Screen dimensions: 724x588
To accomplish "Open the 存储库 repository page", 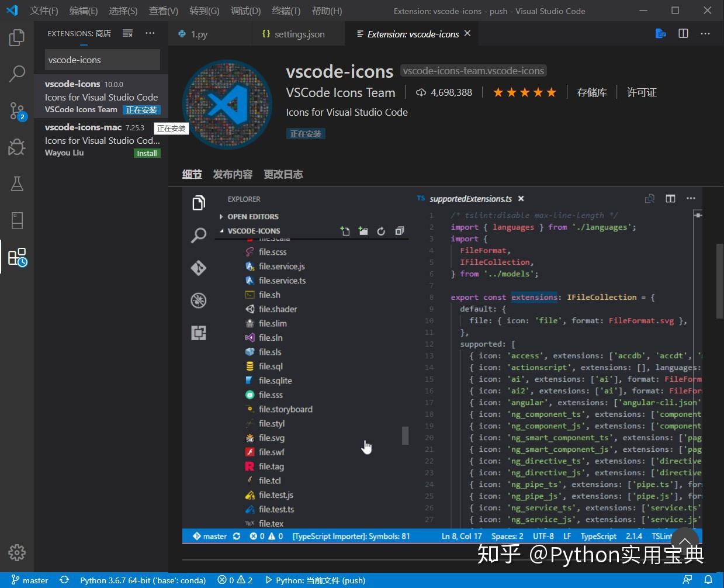I will (592, 92).
